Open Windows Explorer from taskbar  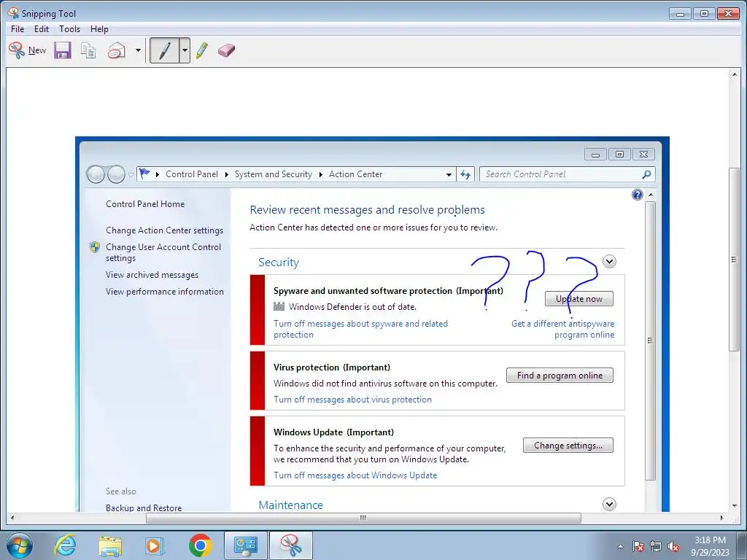pos(110,545)
